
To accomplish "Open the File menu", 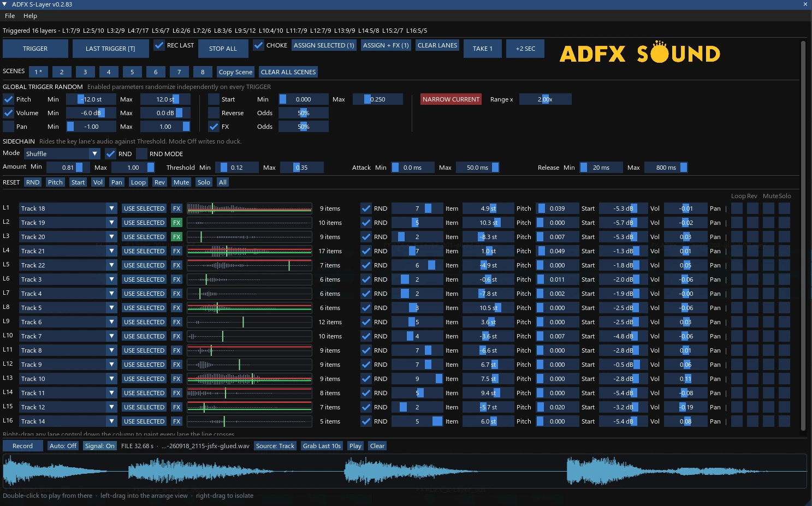I will coord(10,16).
